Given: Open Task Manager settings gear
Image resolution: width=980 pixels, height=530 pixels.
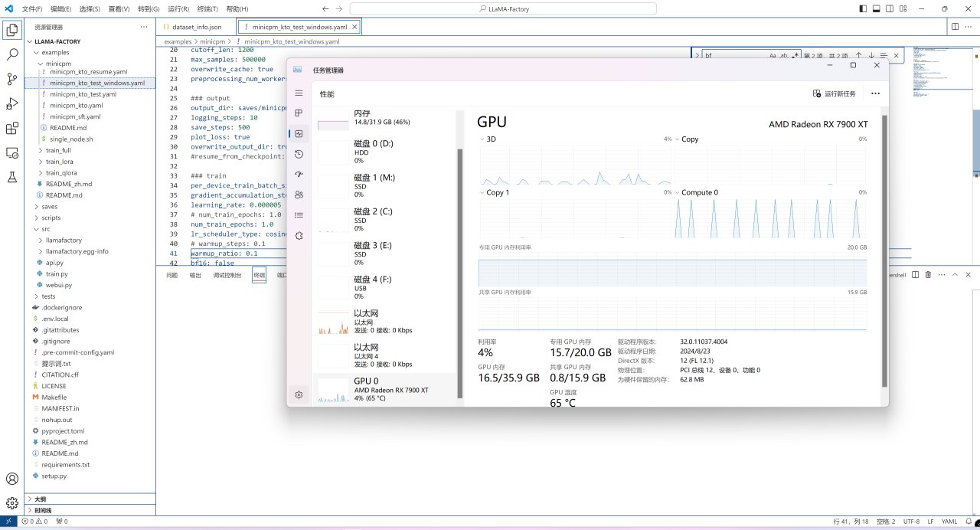Looking at the screenshot, I should [x=299, y=394].
